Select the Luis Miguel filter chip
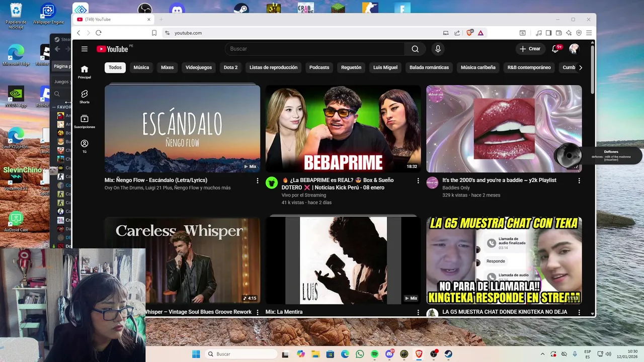644x362 pixels. (385, 67)
